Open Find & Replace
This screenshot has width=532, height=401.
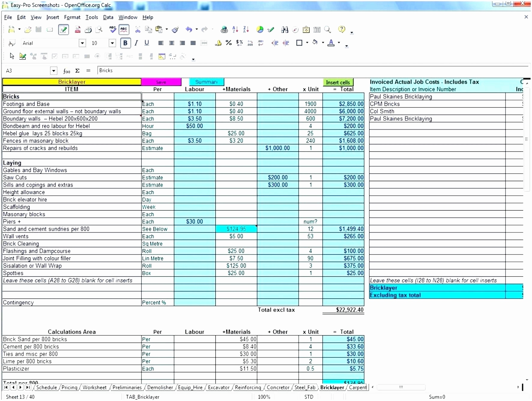tap(285, 30)
